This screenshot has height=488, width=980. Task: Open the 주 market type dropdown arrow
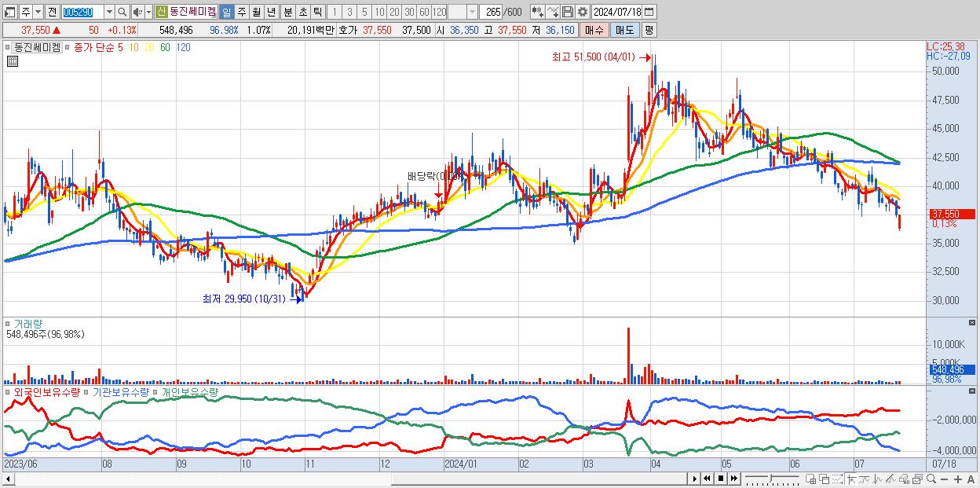(x=37, y=12)
